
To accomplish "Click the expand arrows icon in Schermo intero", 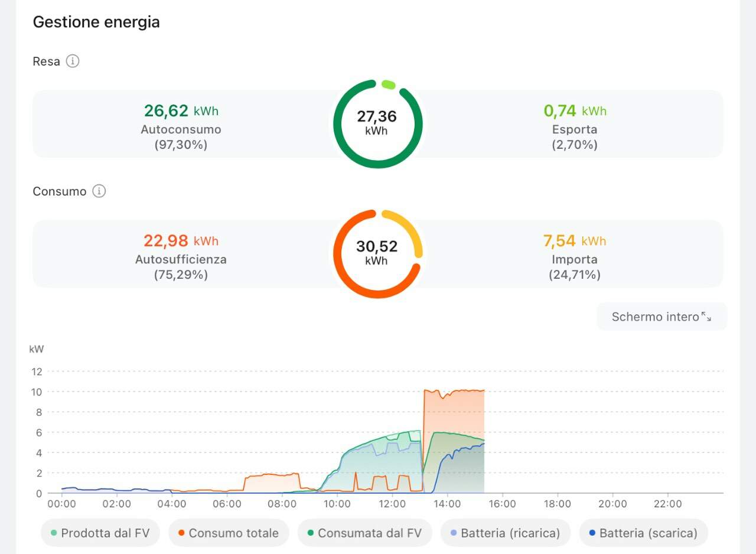I will tap(706, 317).
